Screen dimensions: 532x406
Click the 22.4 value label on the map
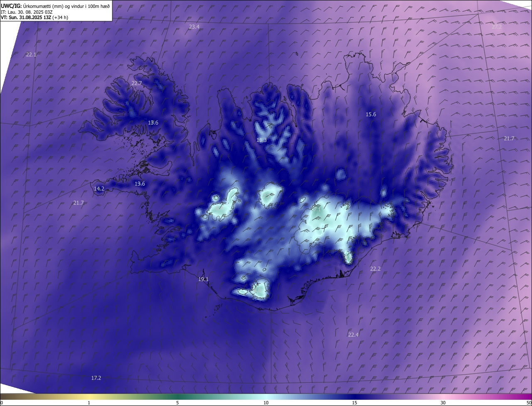coord(353,335)
